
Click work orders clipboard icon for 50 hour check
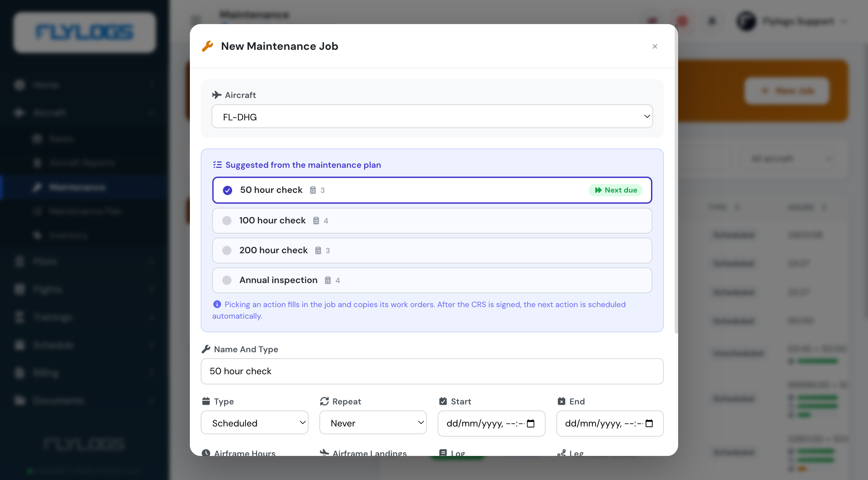313,190
